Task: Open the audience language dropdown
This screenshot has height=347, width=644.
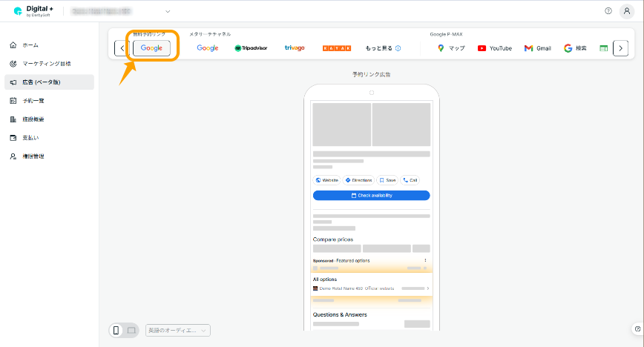Action: [x=178, y=330]
